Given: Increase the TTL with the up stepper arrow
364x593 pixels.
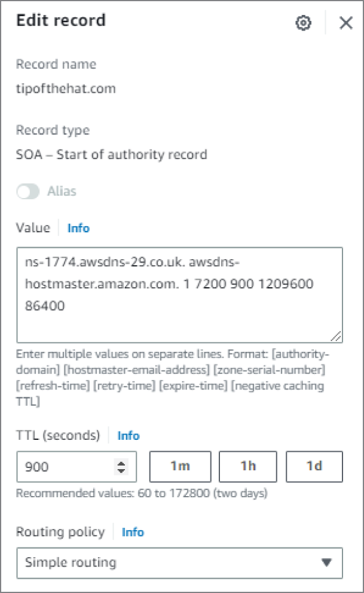Looking at the screenshot, I should click(x=121, y=463).
